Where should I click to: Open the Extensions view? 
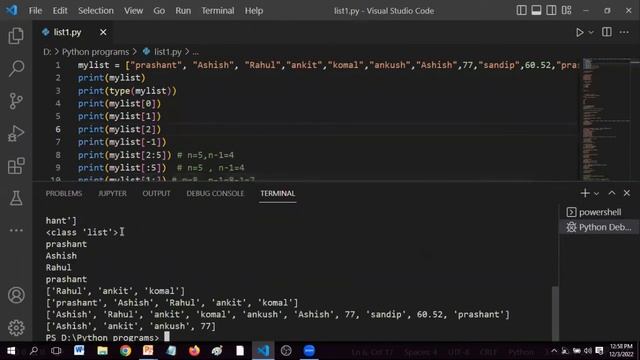pyautogui.click(x=16, y=166)
